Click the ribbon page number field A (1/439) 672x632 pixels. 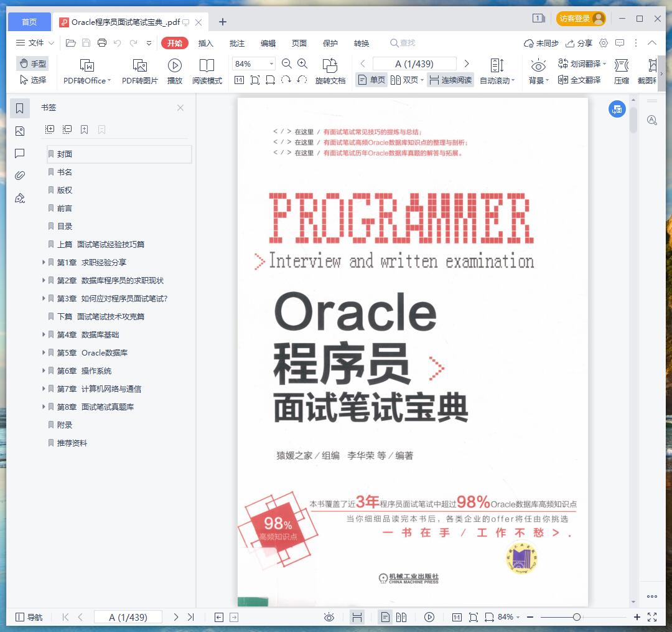414,64
